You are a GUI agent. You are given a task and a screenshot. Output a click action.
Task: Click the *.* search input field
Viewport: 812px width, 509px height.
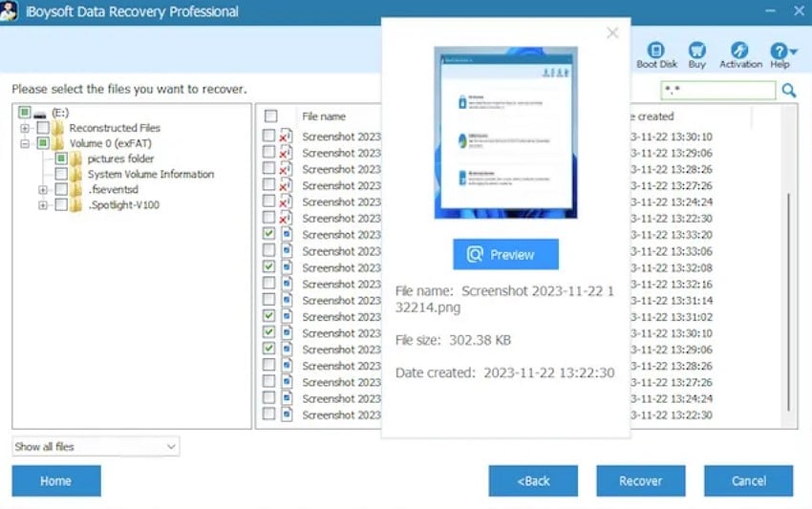[x=717, y=90]
